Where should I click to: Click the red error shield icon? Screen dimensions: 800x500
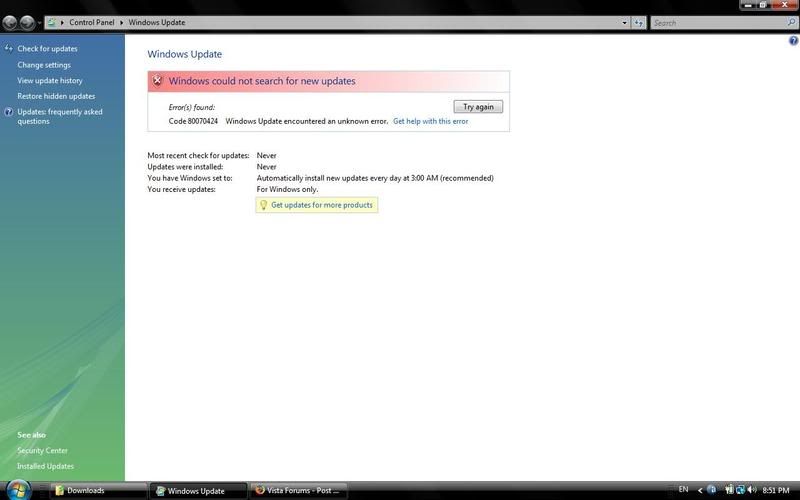[157, 81]
